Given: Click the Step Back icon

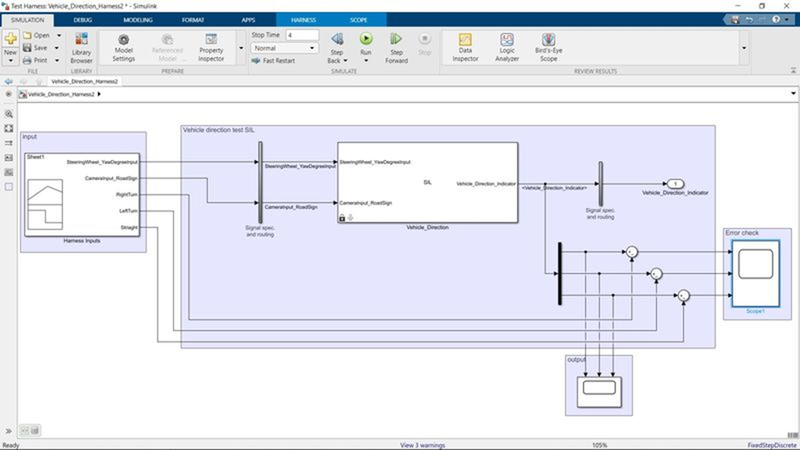Looking at the screenshot, I should pos(337,39).
